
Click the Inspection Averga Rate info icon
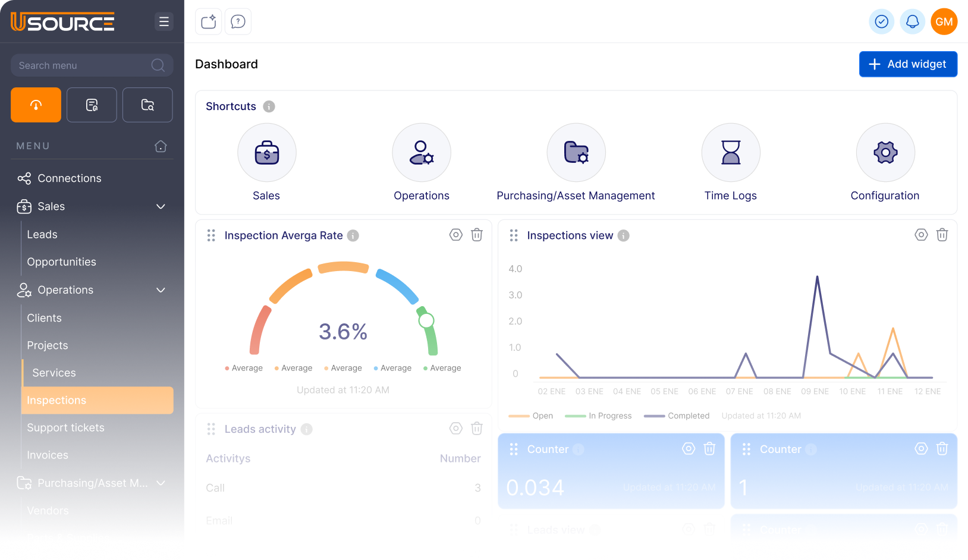pos(353,235)
